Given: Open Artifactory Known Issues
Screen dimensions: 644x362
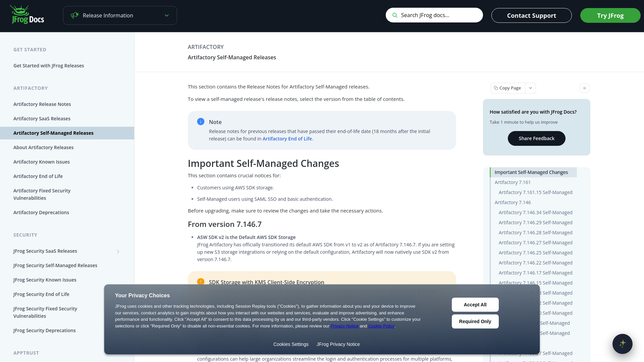Looking at the screenshot, I should tap(42, 162).
